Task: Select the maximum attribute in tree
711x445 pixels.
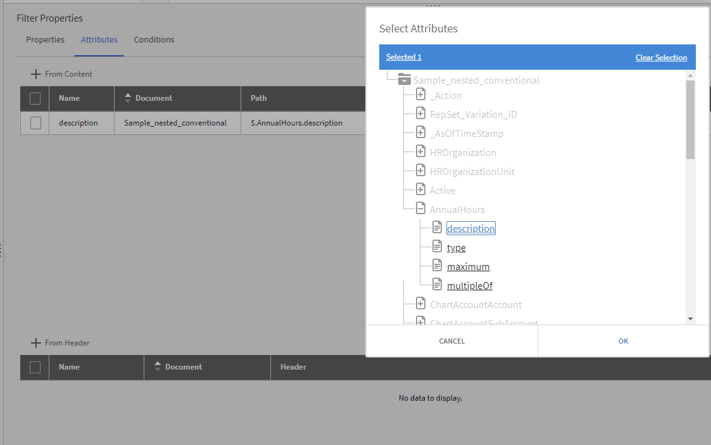Action: 468,267
